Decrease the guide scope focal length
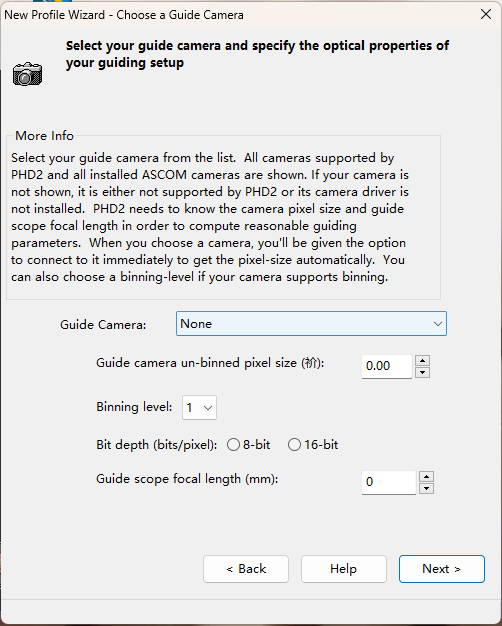Viewport: 502px width, 626px height. pyautogui.click(x=427, y=488)
